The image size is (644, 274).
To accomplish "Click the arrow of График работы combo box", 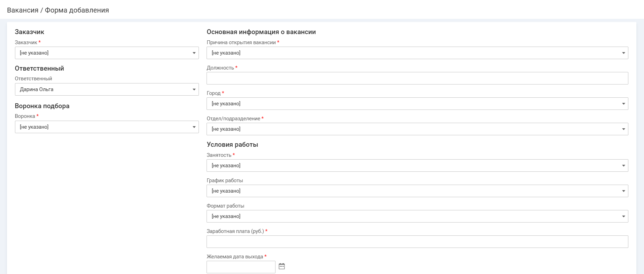I will tap(623, 191).
